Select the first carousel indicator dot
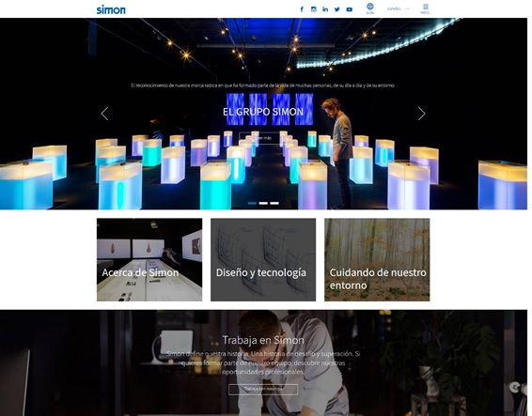Image resolution: width=532 pixels, height=416 pixels. click(x=252, y=203)
